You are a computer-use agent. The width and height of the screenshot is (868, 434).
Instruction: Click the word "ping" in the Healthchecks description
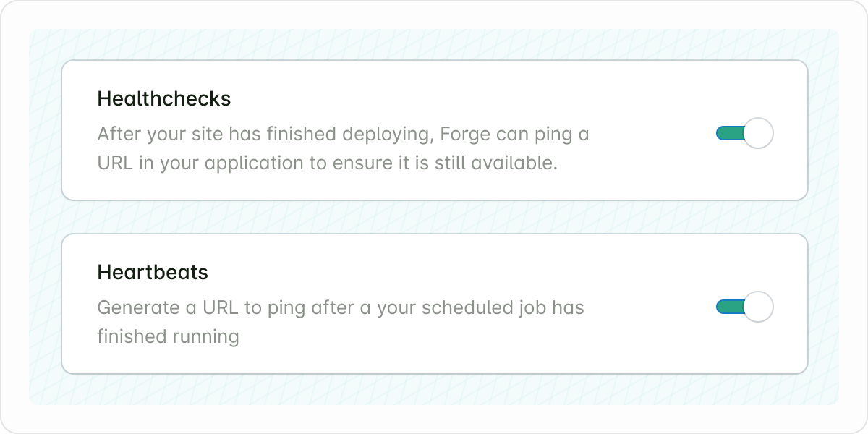[554, 135]
